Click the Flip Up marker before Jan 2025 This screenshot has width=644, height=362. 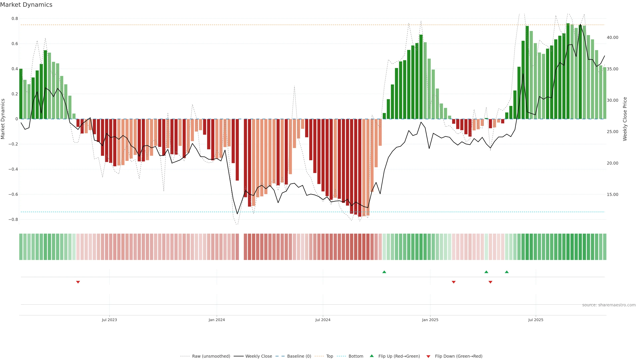click(384, 272)
